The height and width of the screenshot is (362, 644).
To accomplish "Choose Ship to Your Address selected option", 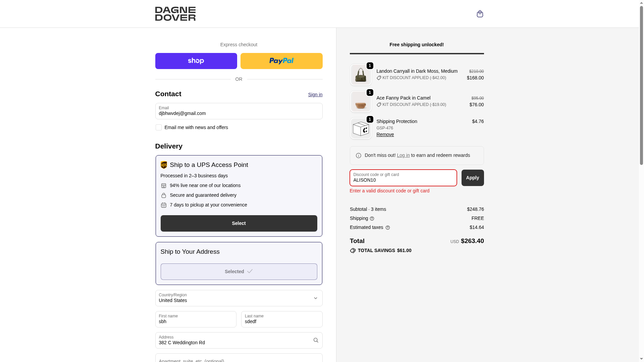I will coord(239,271).
